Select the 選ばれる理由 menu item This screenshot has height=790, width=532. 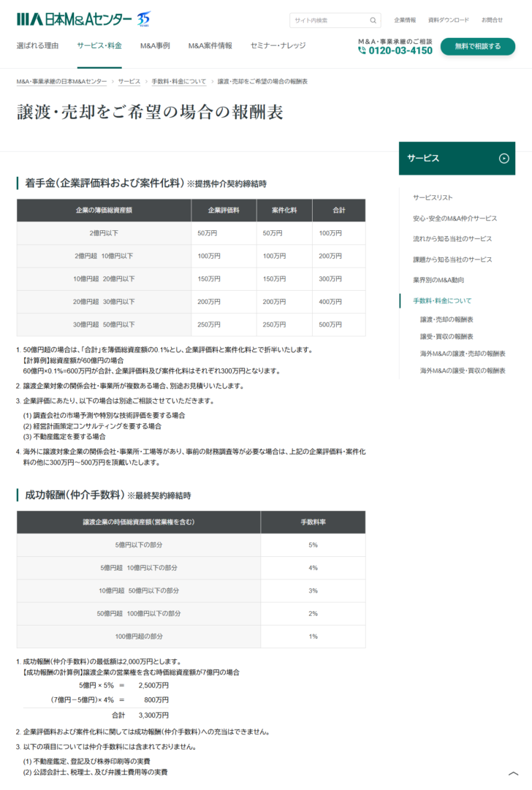pos(38,46)
